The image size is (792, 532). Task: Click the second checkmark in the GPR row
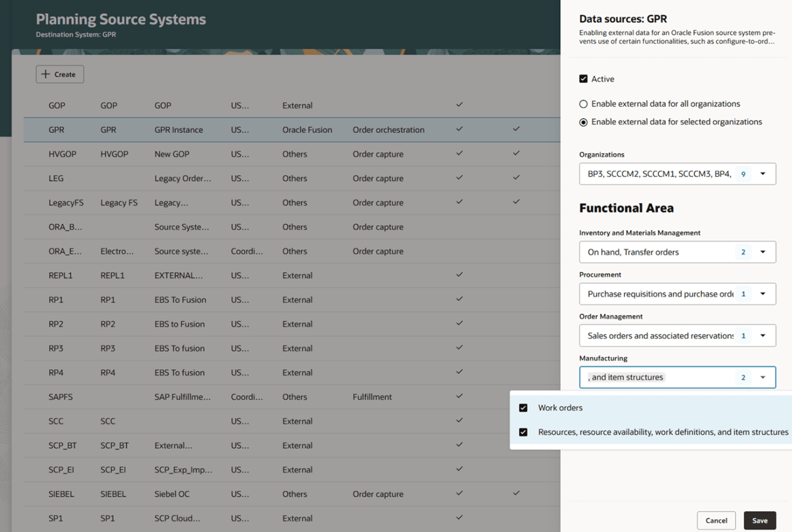tap(515, 129)
